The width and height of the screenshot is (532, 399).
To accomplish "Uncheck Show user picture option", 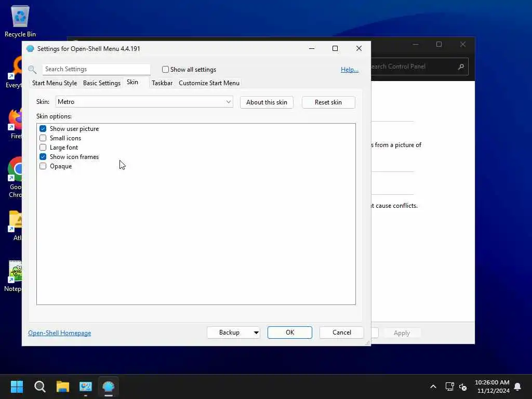I will click(x=43, y=129).
